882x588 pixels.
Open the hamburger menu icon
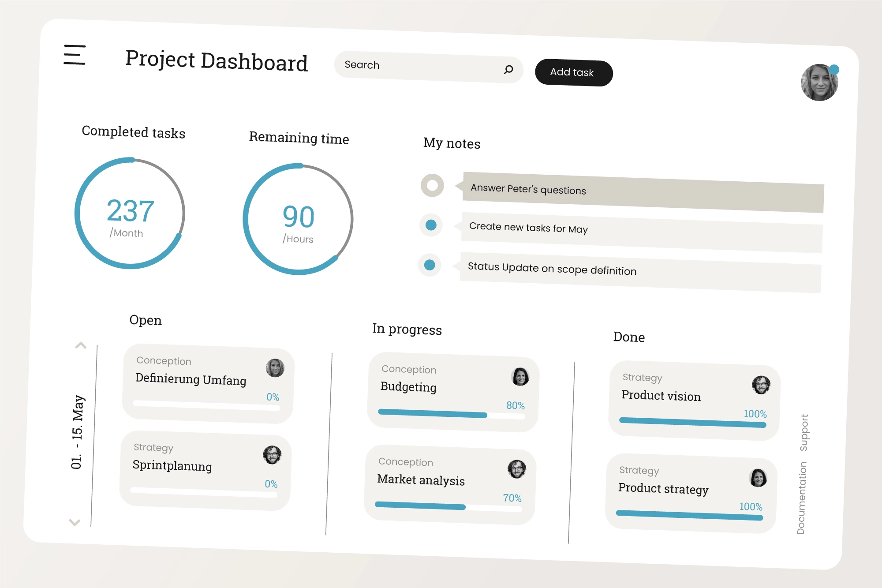point(75,55)
